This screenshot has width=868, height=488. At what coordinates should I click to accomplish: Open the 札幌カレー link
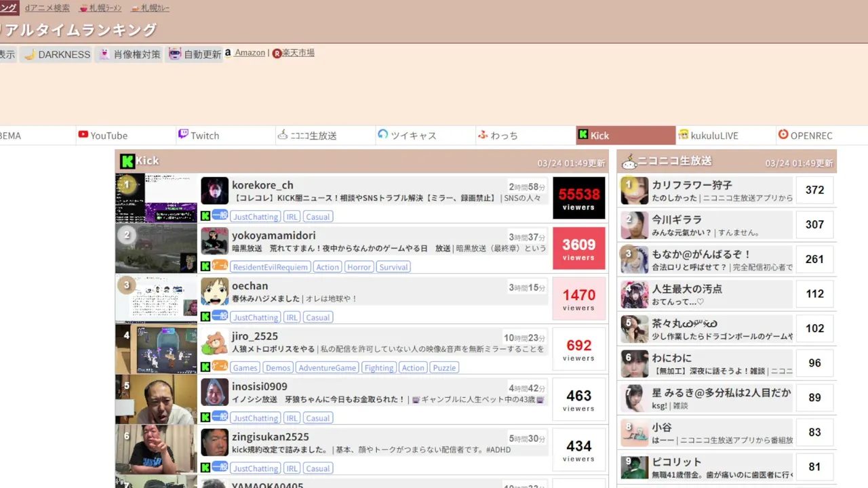click(151, 8)
